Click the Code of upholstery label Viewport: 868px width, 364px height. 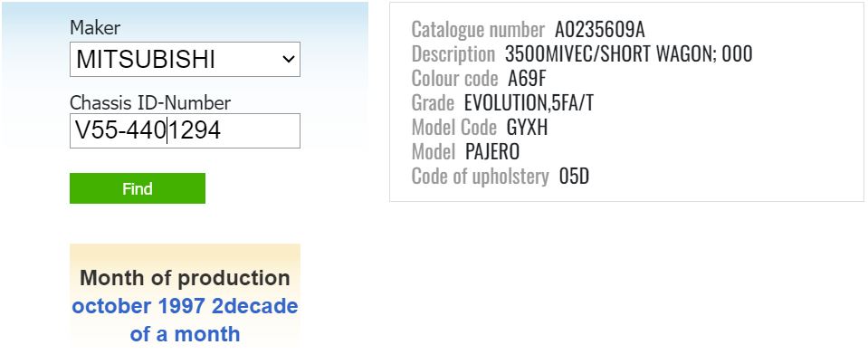point(480,176)
